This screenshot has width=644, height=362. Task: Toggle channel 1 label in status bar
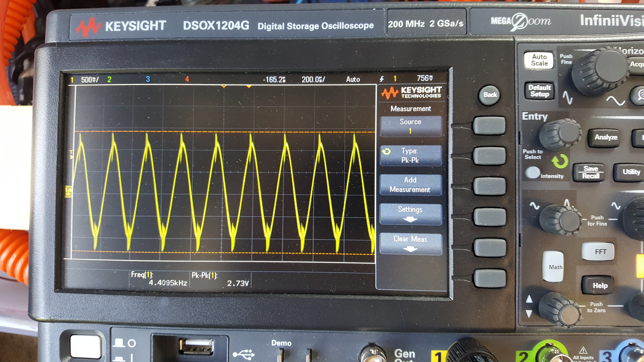coord(72,80)
